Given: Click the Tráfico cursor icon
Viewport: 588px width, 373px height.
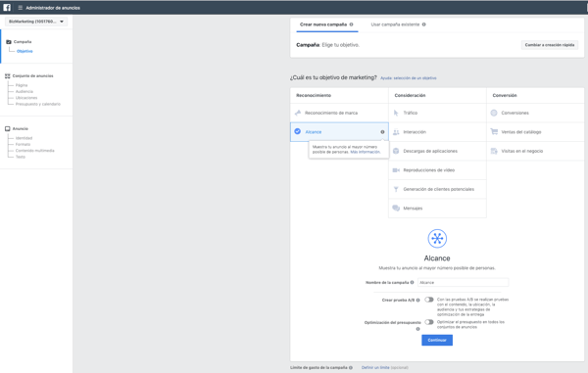Looking at the screenshot, I should click(396, 113).
